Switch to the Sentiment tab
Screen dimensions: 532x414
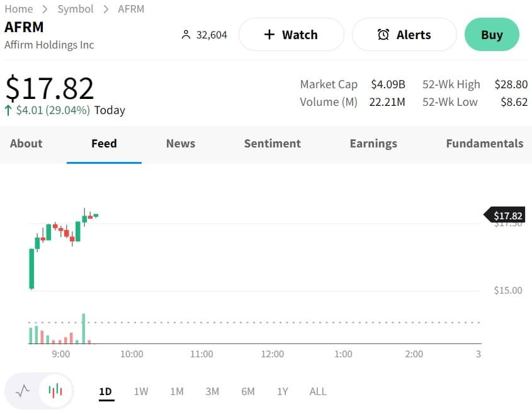(273, 144)
